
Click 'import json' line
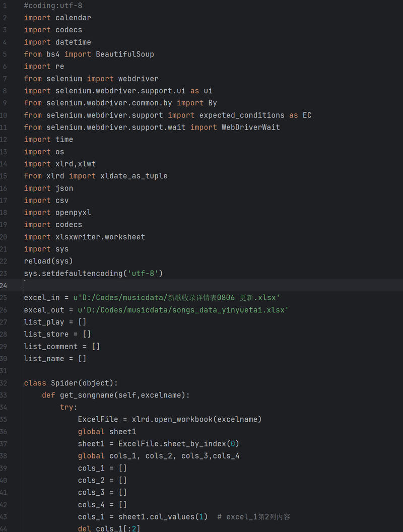pyautogui.click(x=48, y=188)
